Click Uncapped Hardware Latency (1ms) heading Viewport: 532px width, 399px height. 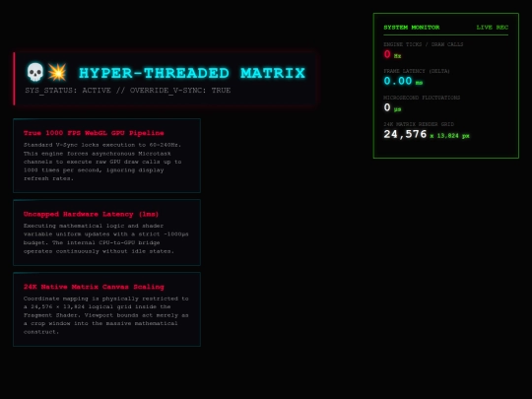coord(91,214)
